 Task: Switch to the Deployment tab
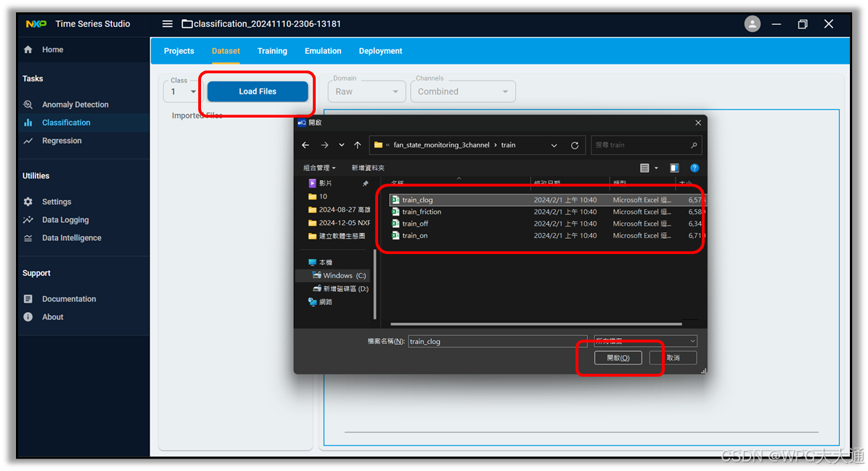380,51
